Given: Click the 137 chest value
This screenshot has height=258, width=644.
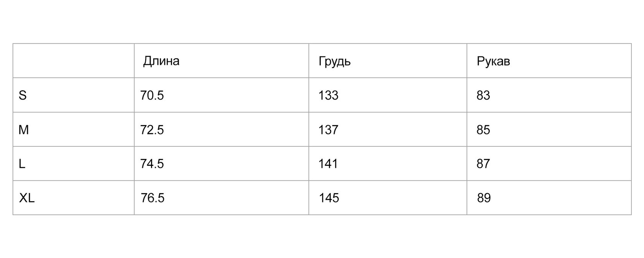Looking at the screenshot, I should (x=328, y=130).
